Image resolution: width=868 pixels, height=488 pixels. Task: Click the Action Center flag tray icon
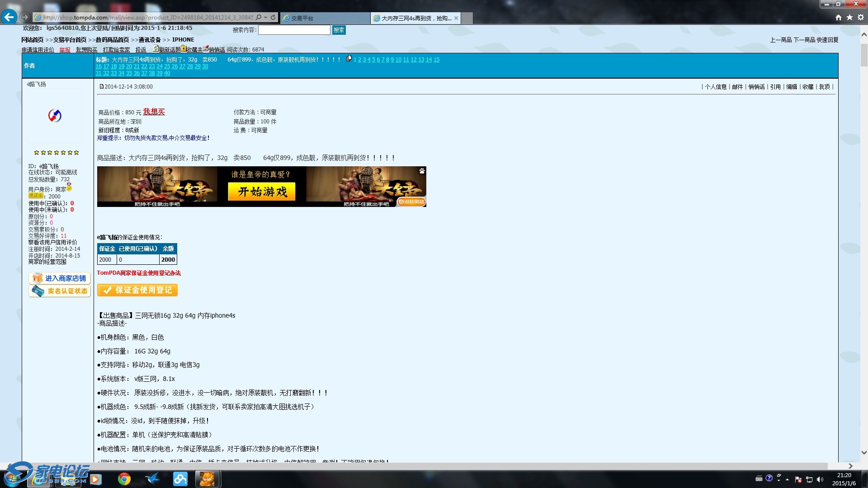pyautogui.click(x=798, y=479)
